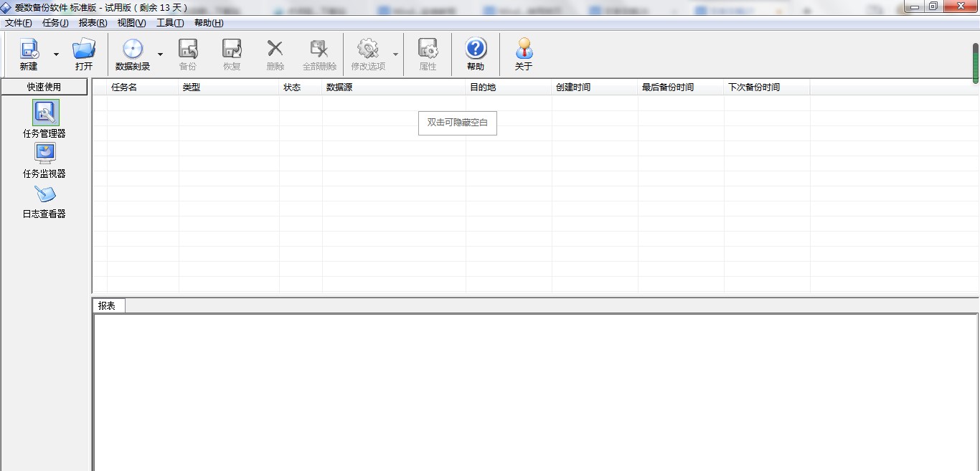Click the green vertical scrollbar thumb
This screenshot has height=471, width=980.
tap(976, 64)
